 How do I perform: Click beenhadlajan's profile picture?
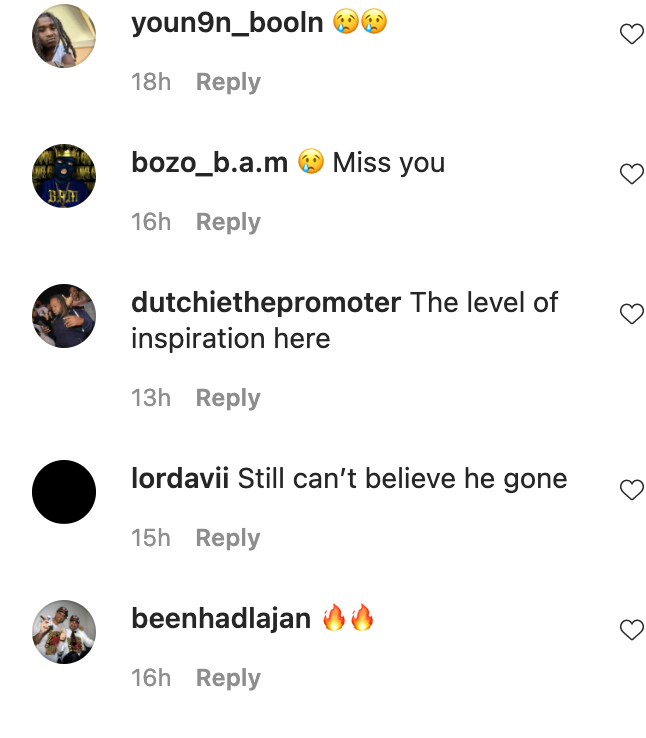click(64, 632)
